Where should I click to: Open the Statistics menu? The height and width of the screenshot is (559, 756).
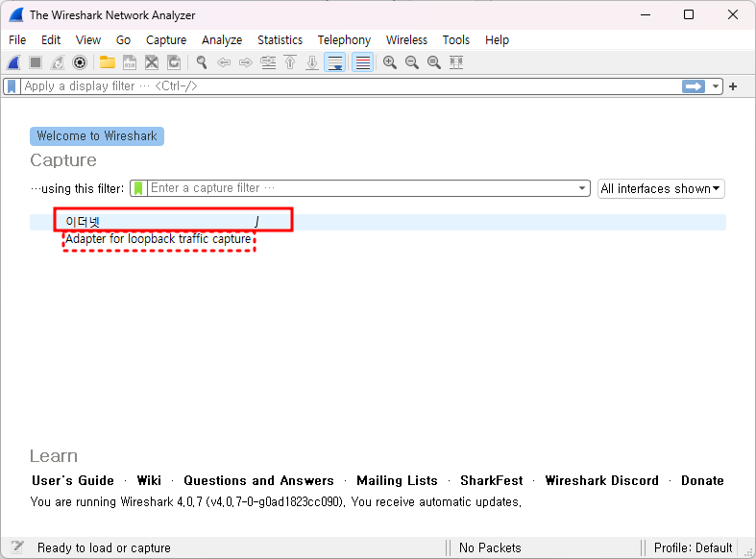(280, 40)
